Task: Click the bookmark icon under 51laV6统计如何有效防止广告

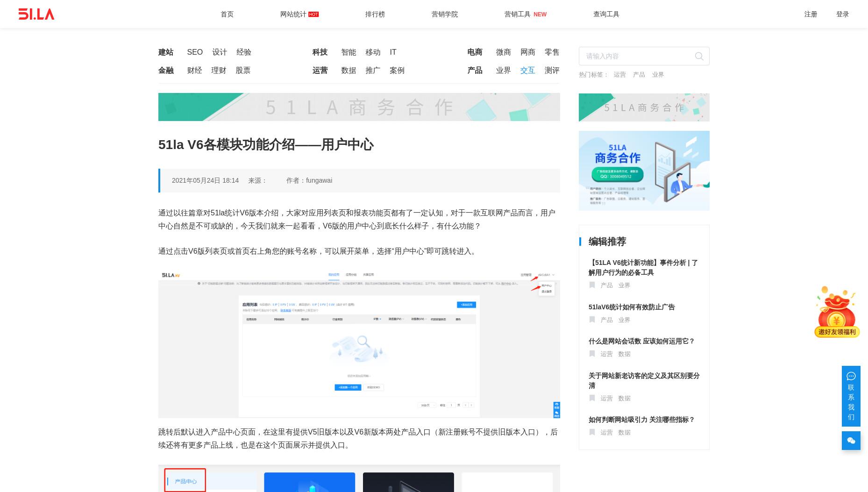Action: 592,320
